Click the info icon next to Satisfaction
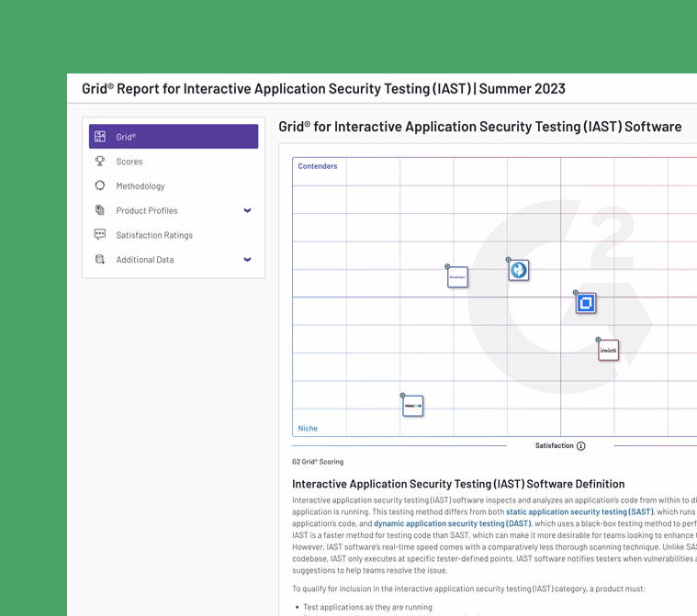697x616 pixels. (581, 446)
